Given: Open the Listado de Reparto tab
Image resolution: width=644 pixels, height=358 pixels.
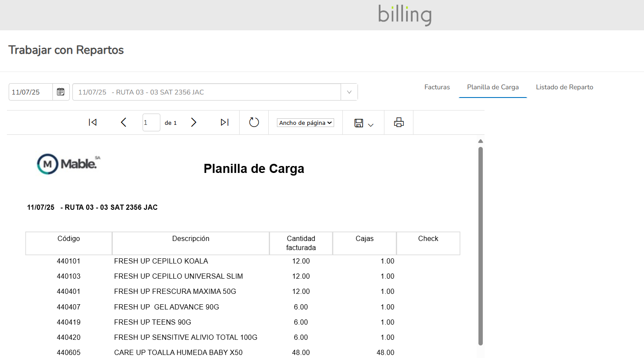Looking at the screenshot, I should [564, 87].
